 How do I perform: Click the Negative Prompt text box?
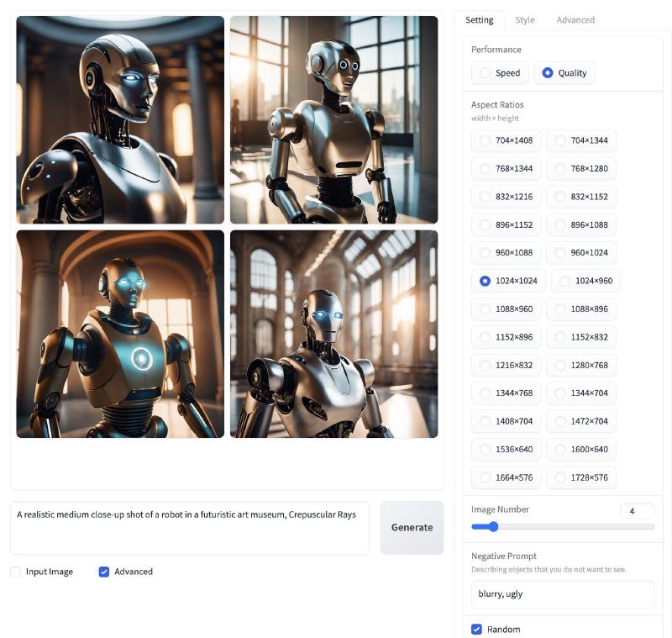pos(562,593)
